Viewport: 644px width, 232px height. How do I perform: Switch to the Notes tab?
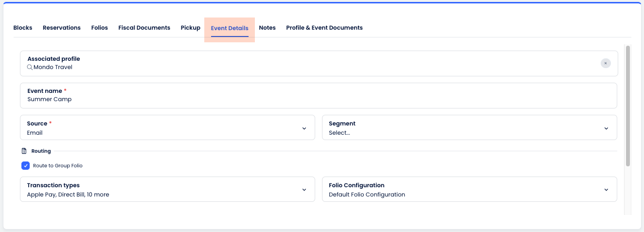tap(268, 28)
